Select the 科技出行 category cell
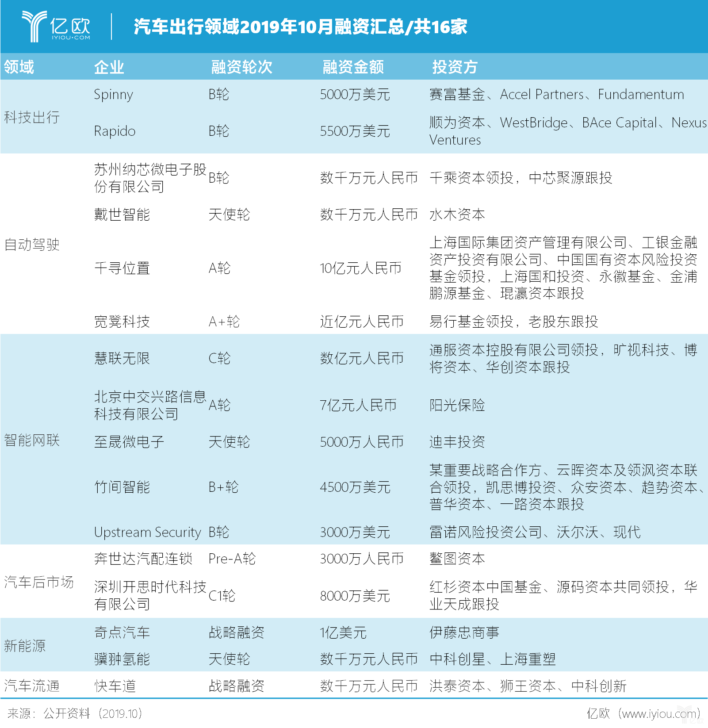Screen dimensions: 708x728 tap(32, 117)
